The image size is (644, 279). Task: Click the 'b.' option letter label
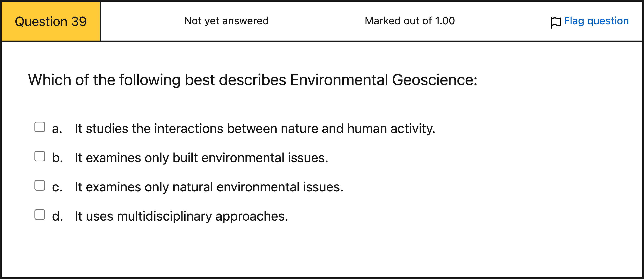pyautogui.click(x=57, y=158)
